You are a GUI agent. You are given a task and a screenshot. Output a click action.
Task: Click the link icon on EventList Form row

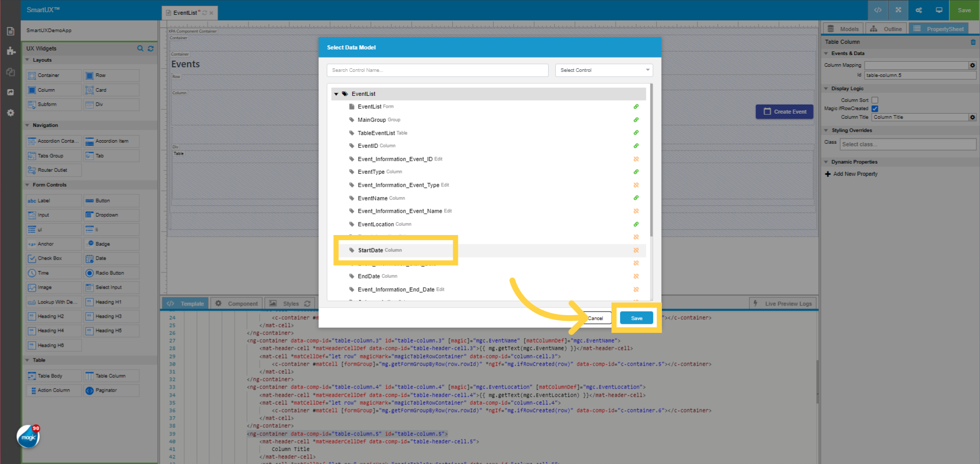point(636,107)
